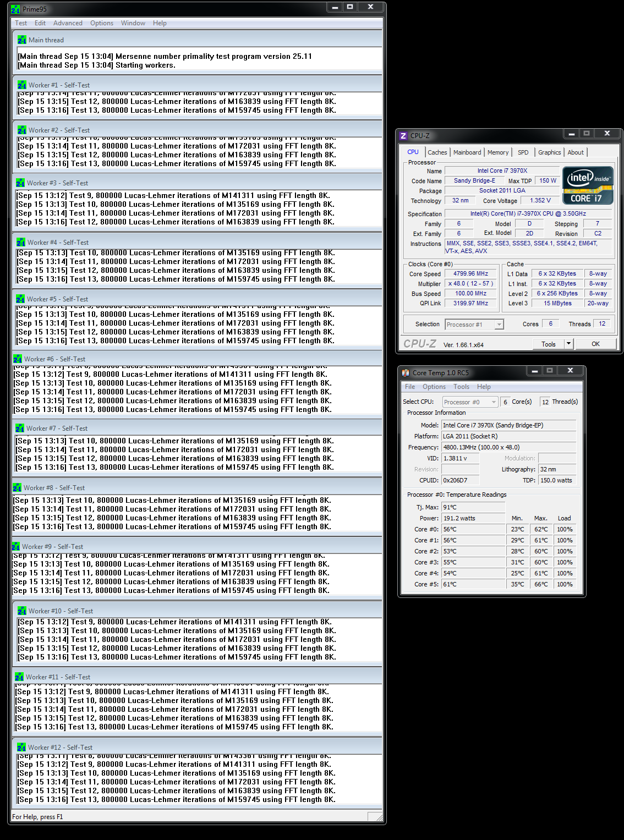Open the Options menu in Core Temp
The height and width of the screenshot is (840, 624).
[434, 387]
